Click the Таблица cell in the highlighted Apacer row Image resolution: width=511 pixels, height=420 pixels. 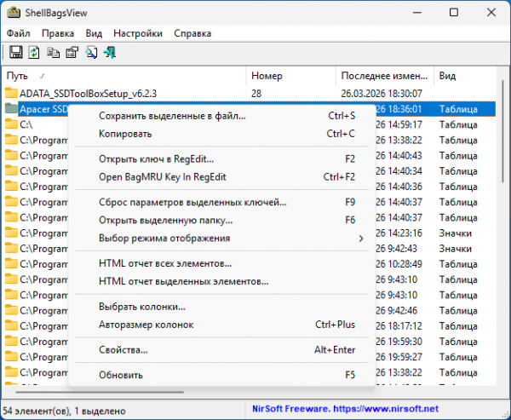point(458,109)
